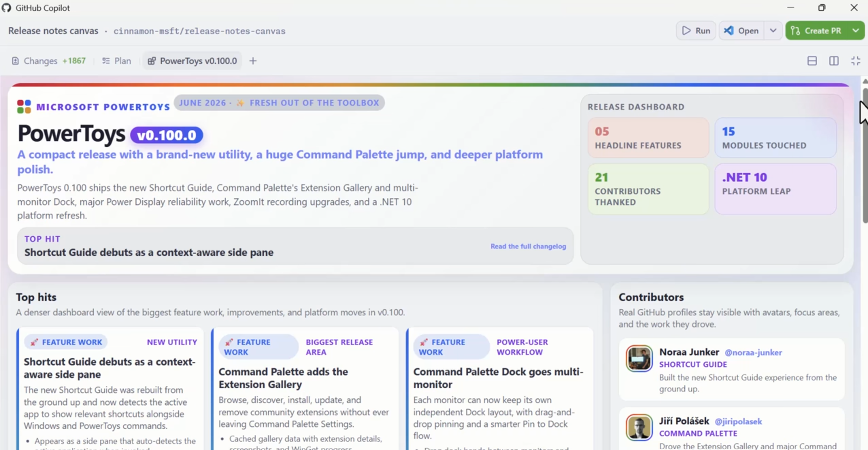
Task: Click Jiří Polášek's avatar
Action: [x=639, y=427]
